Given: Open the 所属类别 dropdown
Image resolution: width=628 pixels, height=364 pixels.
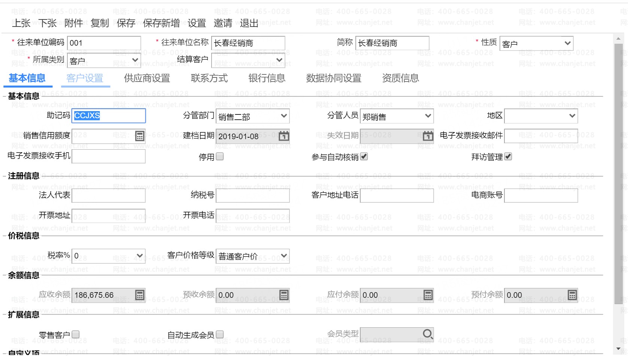Looking at the screenshot, I should click(x=104, y=60).
